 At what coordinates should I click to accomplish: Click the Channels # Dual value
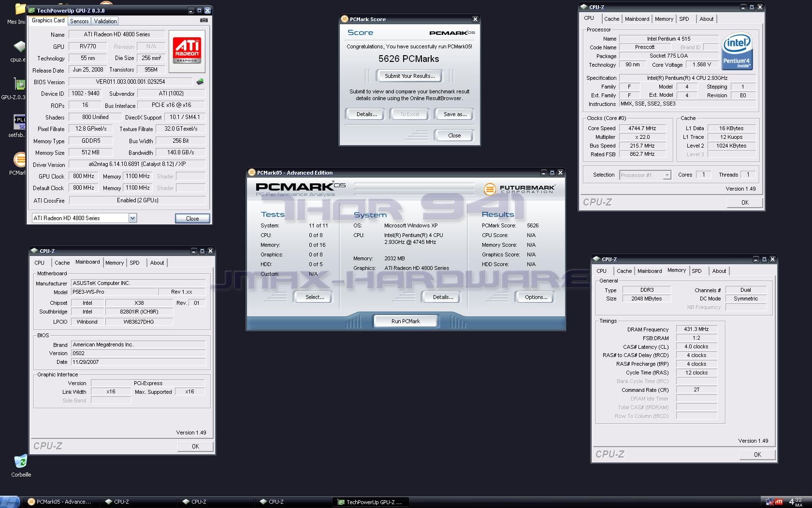[x=745, y=290]
